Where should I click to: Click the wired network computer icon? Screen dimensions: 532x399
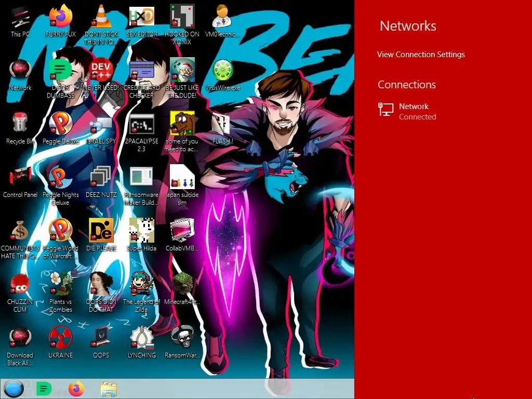tap(386, 109)
